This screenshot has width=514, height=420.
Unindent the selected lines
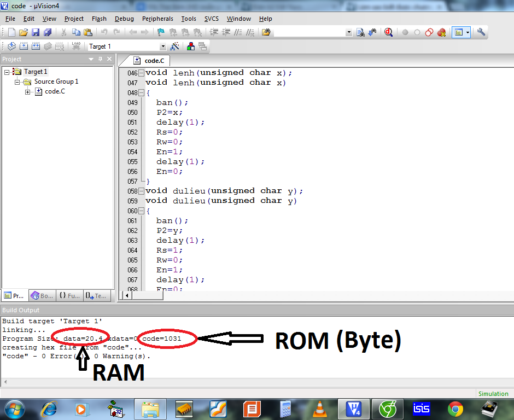tap(226, 32)
